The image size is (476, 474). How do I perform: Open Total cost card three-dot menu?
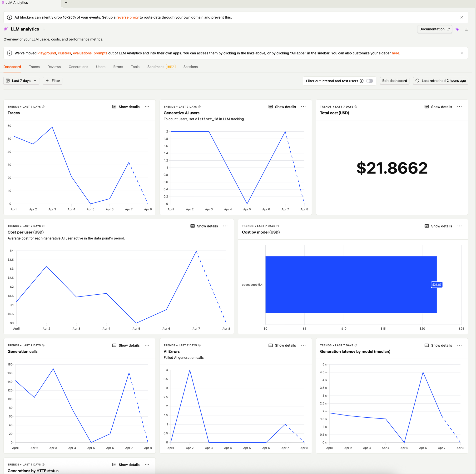(x=459, y=107)
